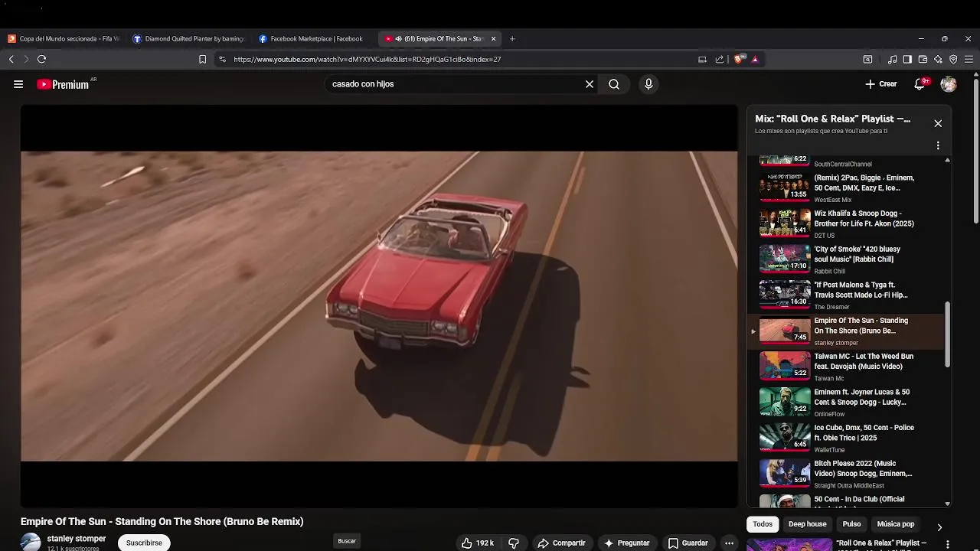Viewport: 980px width, 551px height.
Task: Open Brave Playlist music note icon
Action: coord(893,59)
